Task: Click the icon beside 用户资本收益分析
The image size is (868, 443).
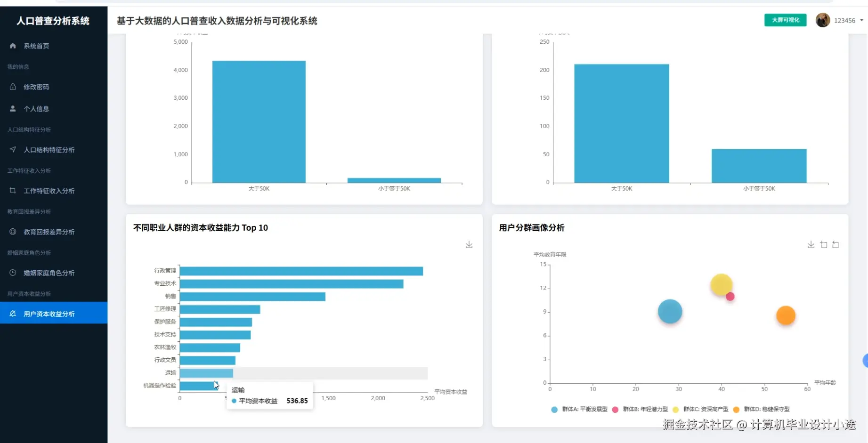Action: click(13, 314)
